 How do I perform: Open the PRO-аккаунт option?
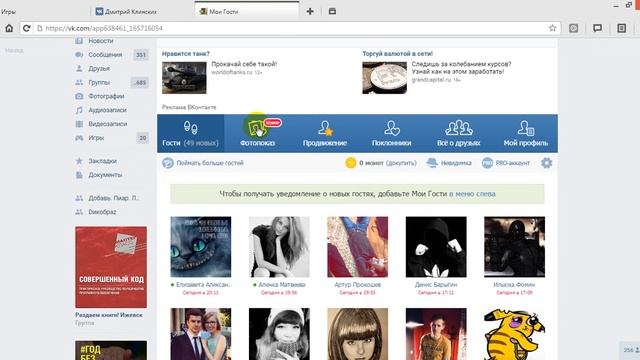pos(506,163)
